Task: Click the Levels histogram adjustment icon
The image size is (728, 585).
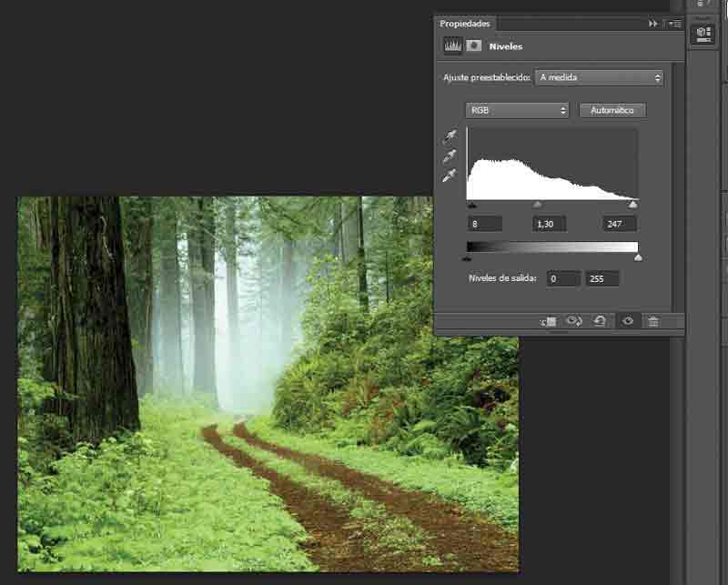Action: [452, 45]
